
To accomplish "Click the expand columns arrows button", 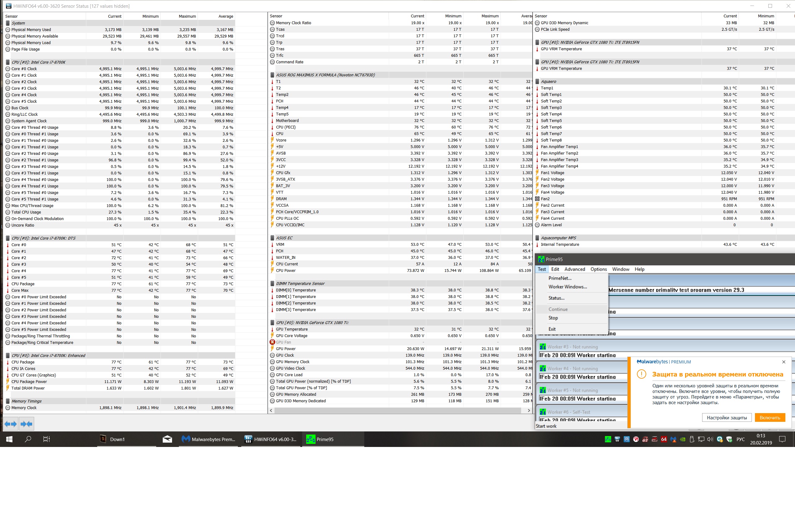I will click(x=11, y=424).
